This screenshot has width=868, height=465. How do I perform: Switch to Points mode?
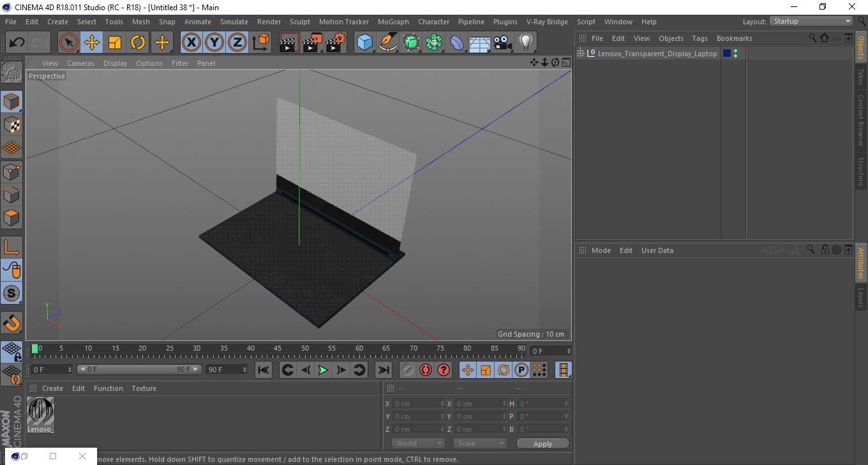click(x=11, y=171)
